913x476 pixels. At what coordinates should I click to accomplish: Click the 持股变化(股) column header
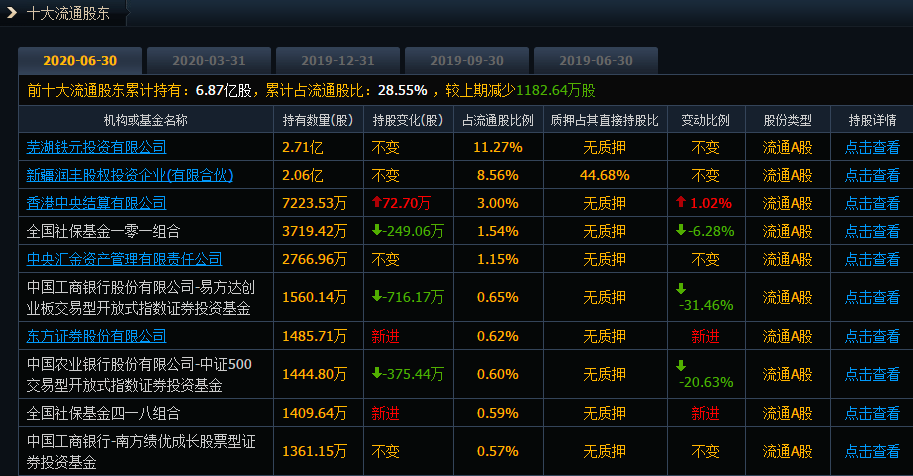coord(408,120)
